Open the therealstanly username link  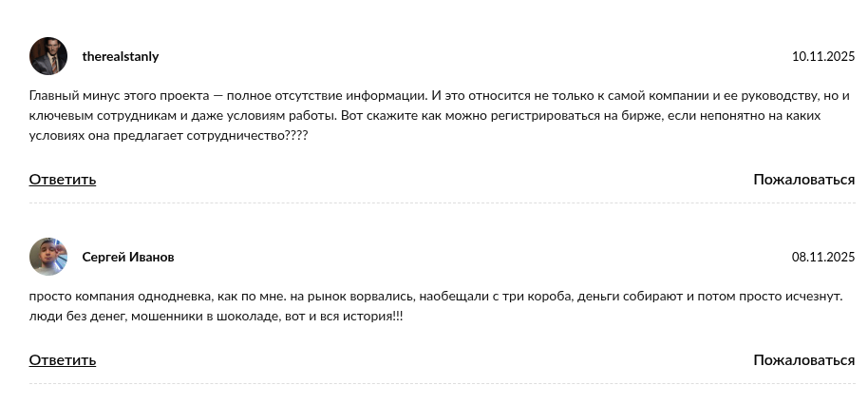(121, 57)
